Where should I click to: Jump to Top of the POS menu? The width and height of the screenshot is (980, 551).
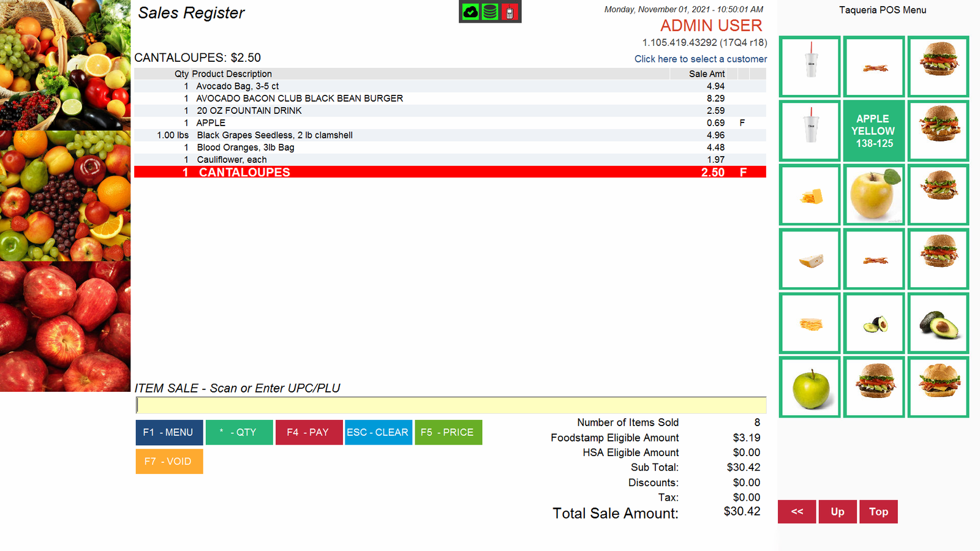(878, 512)
